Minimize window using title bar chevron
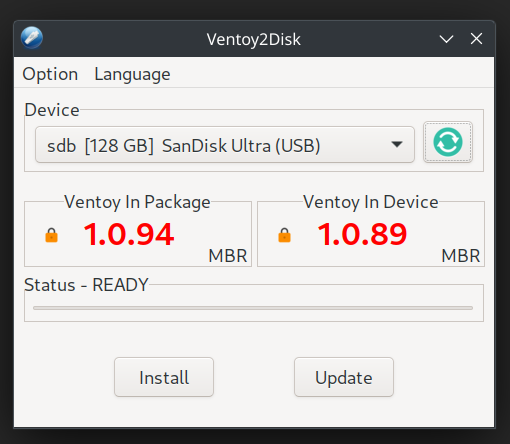 (x=446, y=39)
